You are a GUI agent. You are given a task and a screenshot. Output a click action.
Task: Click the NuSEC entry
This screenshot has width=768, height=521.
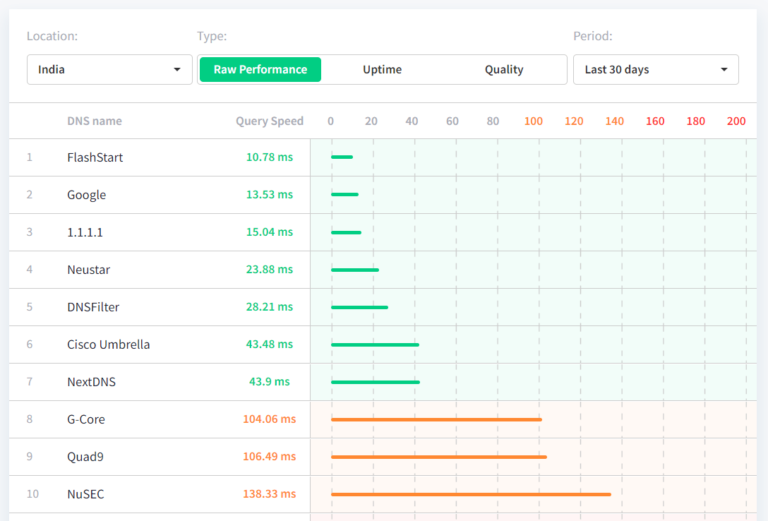coord(86,494)
